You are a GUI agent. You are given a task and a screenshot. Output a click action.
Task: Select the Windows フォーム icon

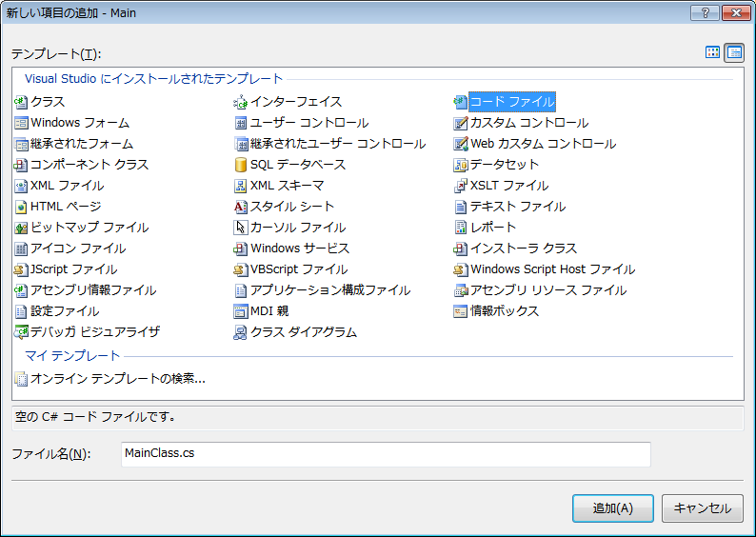(x=21, y=124)
